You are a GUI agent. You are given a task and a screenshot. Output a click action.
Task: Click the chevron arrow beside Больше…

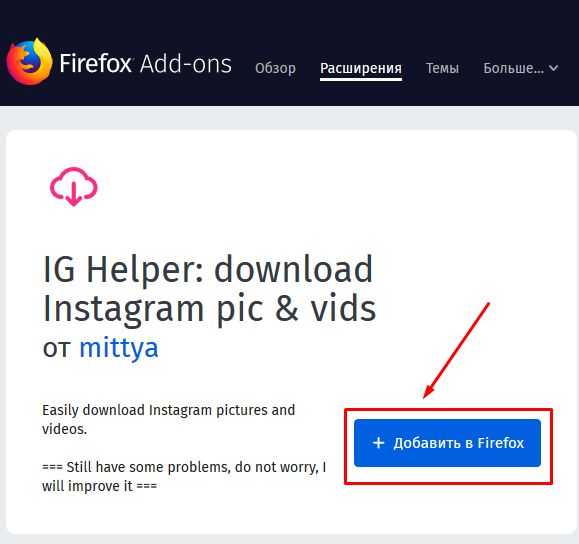(x=554, y=68)
